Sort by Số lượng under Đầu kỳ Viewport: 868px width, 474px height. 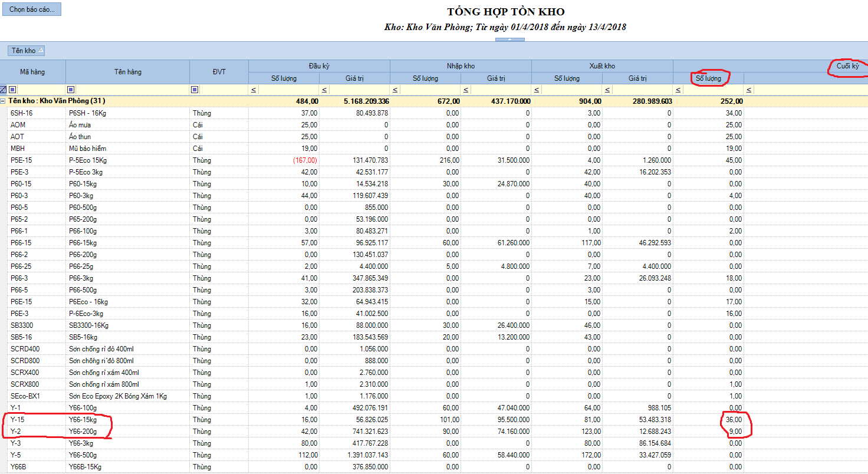coord(284,78)
